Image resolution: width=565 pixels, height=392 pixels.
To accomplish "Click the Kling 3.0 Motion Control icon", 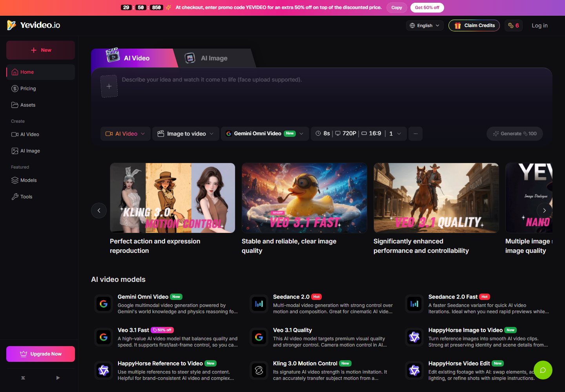I will [x=259, y=370].
